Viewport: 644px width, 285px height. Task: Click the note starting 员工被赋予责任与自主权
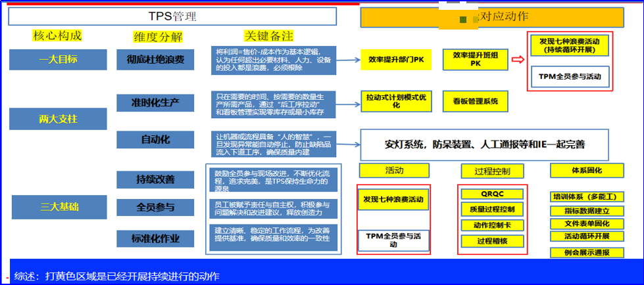(x=274, y=209)
